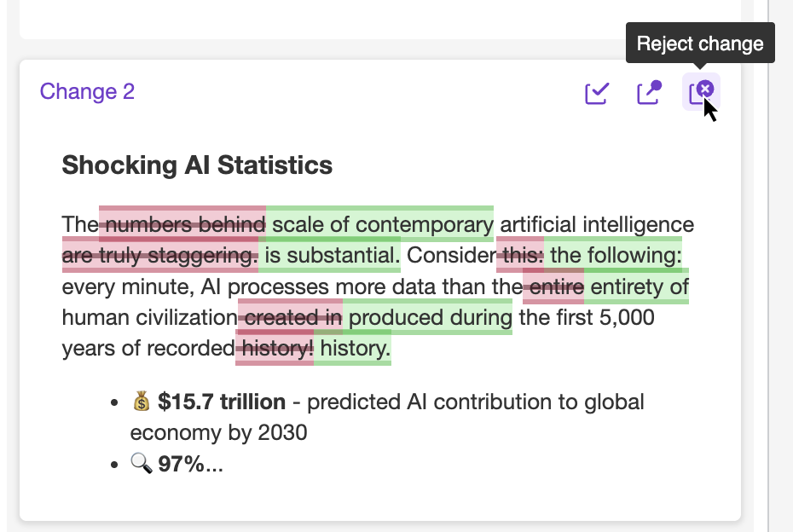Select the struck-through "this:" deletion
The image size is (793, 532).
click(523, 255)
